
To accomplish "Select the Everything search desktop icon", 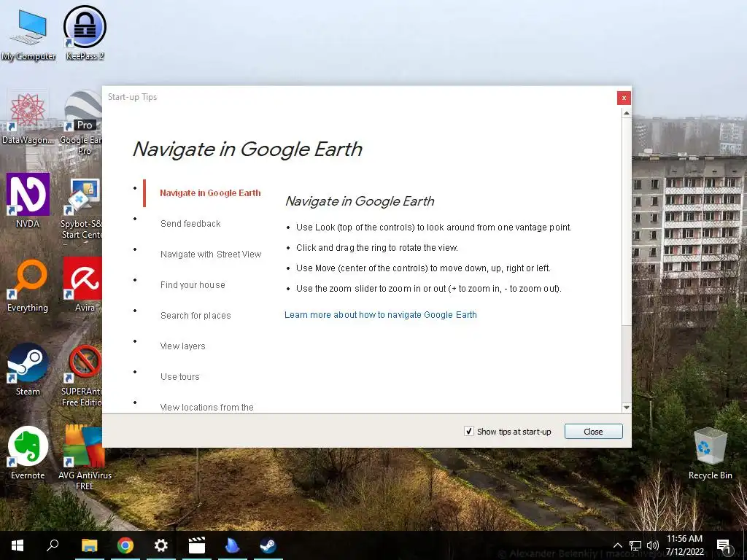I will [x=28, y=285].
